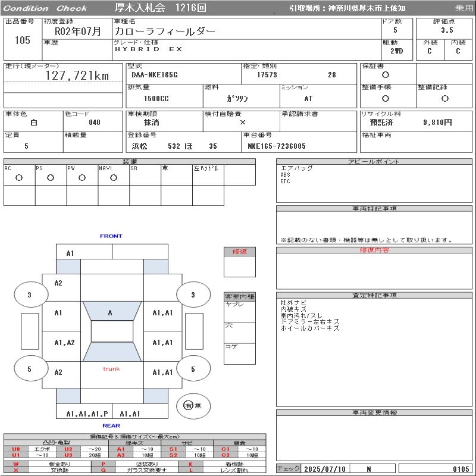Click windshield damage mark 'A'
The width and height of the screenshot is (476, 476).
pyautogui.click(x=110, y=313)
